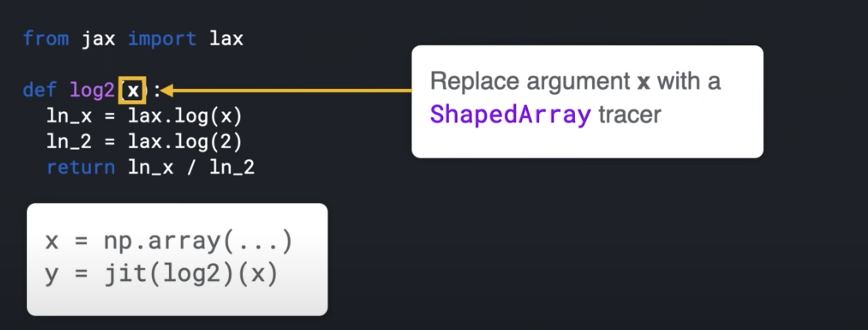Click the word "tracer" in the callout
This screenshot has height=330, width=868.
point(630,115)
